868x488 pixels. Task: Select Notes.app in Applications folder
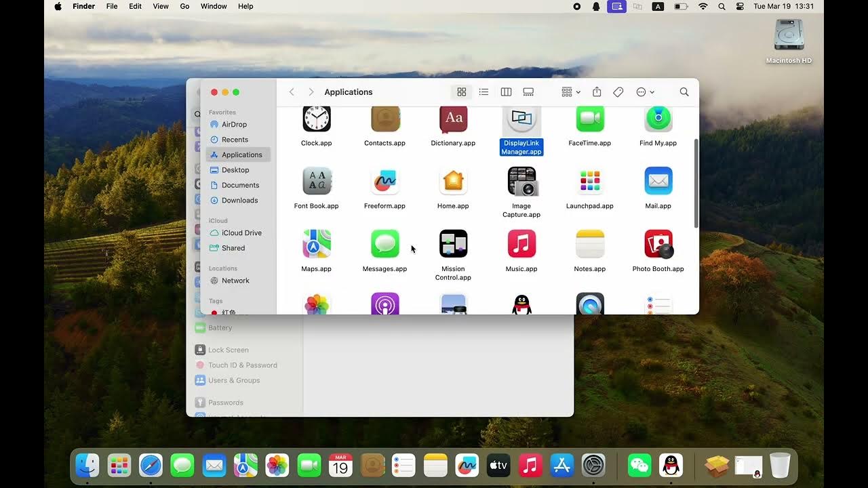coord(590,244)
